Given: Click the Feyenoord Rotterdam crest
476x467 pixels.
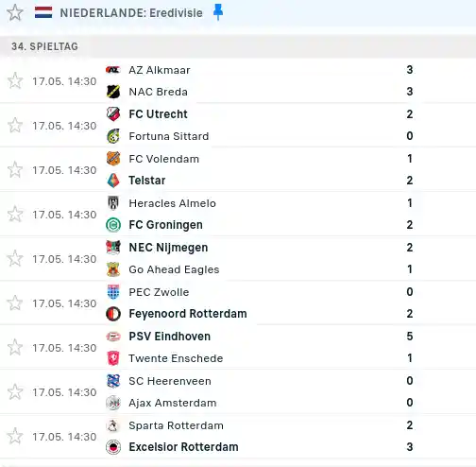Looking at the screenshot, I should pyautogui.click(x=113, y=314).
